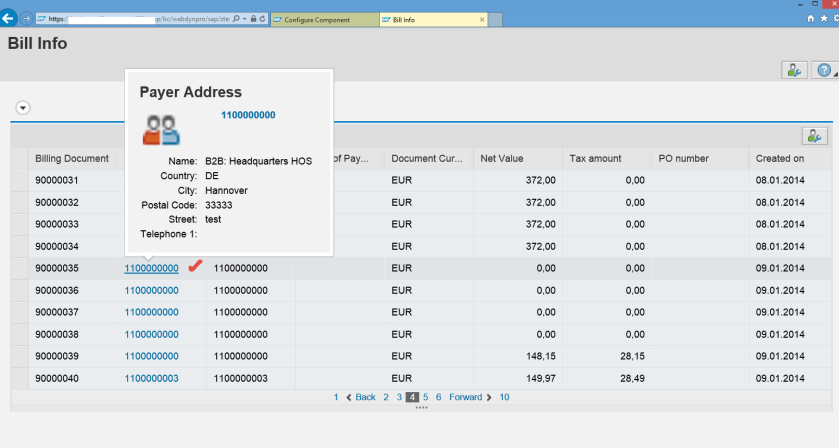
Task: Go to page 6
Action: [438, 397]
